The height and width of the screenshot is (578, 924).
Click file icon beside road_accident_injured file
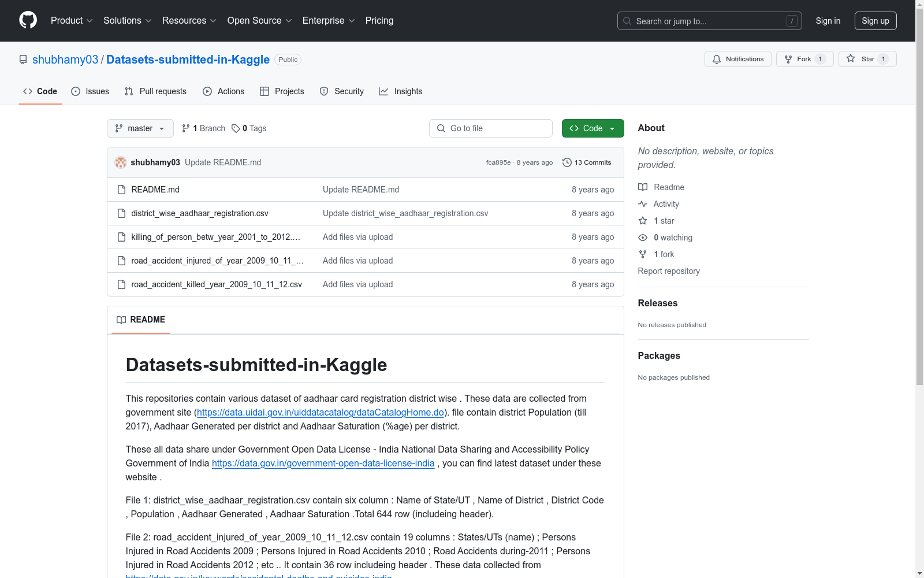(x=121, y=261)
